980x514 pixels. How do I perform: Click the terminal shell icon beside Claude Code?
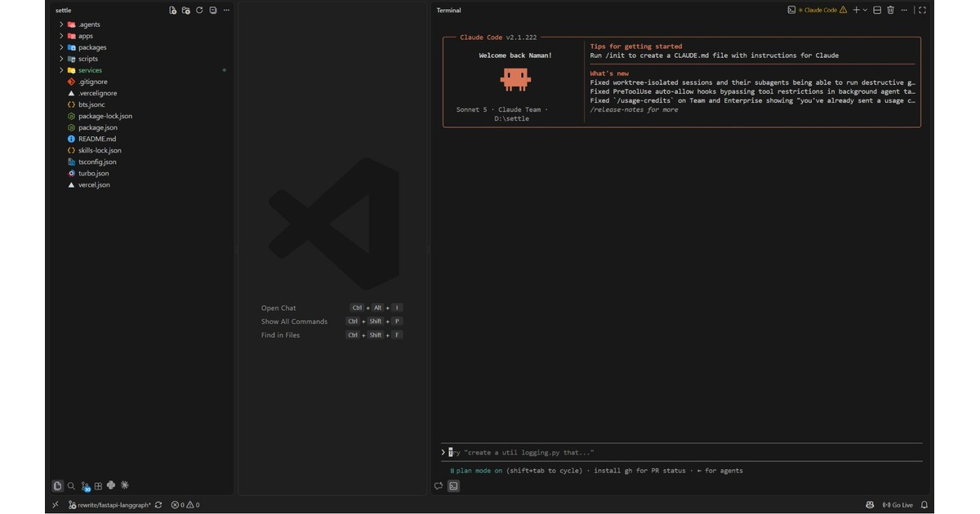[791, 11]
